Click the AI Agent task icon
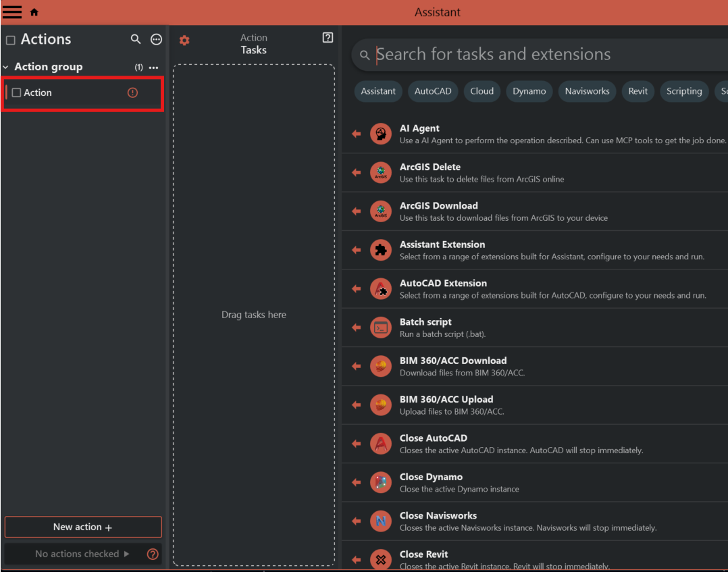Viewport: 728px width, 572px height. pyautogui.click(x=381, y=134)
